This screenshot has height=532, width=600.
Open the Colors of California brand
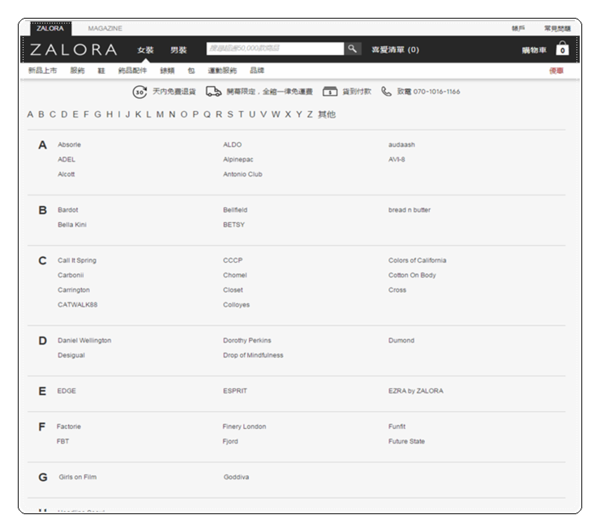[x=417, y=261]
